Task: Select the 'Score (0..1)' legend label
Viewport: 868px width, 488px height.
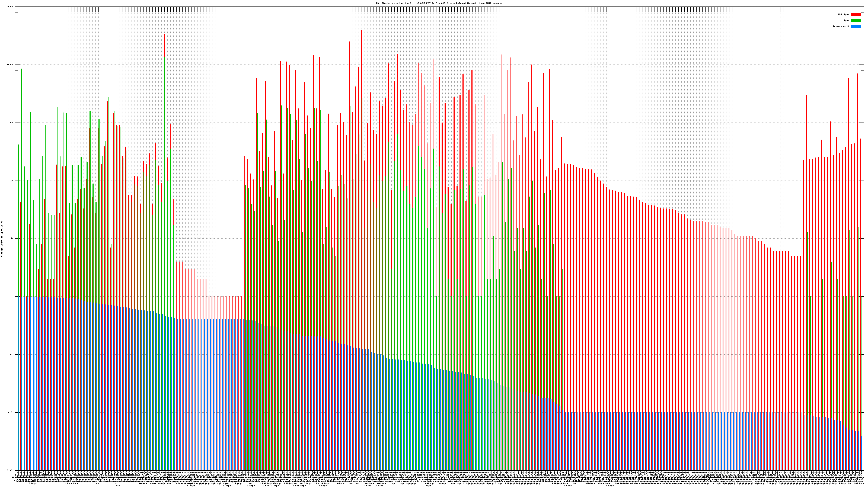Action: pyautogui.click(x=841, y=26)
